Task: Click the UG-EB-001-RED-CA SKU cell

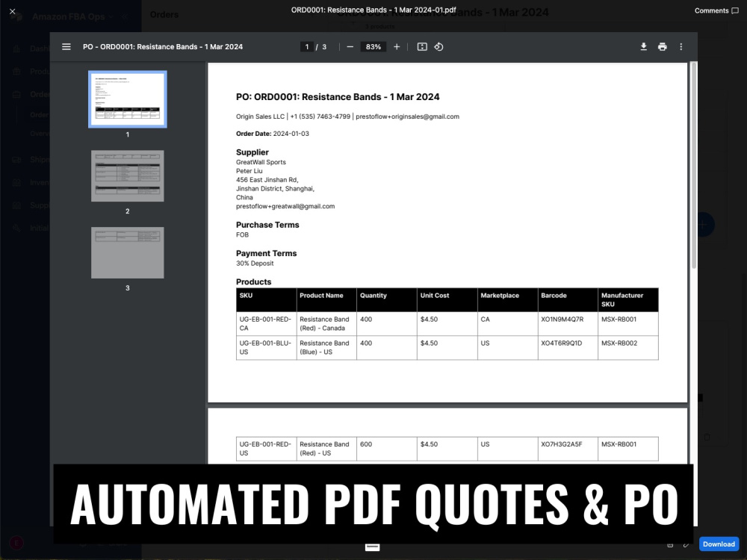Action: [x=267, y=324]
